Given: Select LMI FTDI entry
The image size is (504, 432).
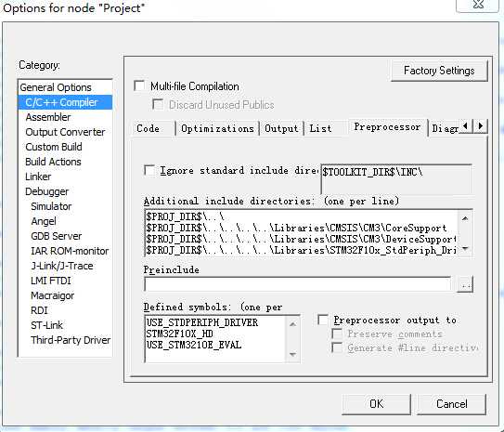Looking at the screenshot, I should pos(51,281).
